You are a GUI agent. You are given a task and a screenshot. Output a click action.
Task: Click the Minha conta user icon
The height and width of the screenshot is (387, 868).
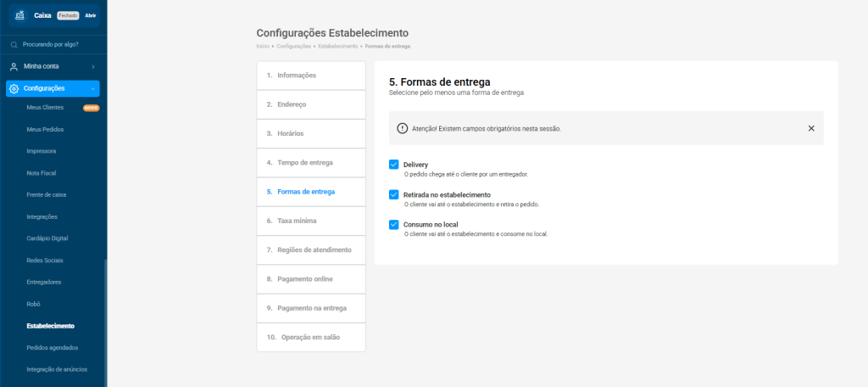14,66
